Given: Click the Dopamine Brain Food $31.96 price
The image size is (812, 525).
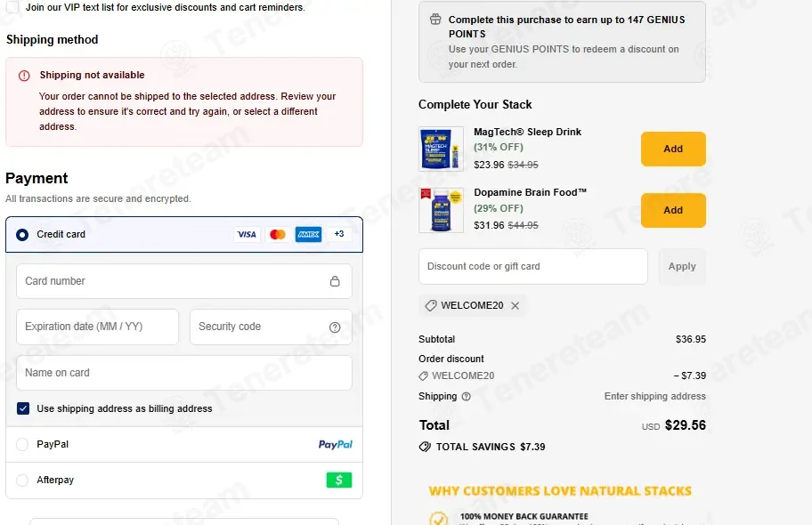Looking at the screenshot, I should pos(489,225).
